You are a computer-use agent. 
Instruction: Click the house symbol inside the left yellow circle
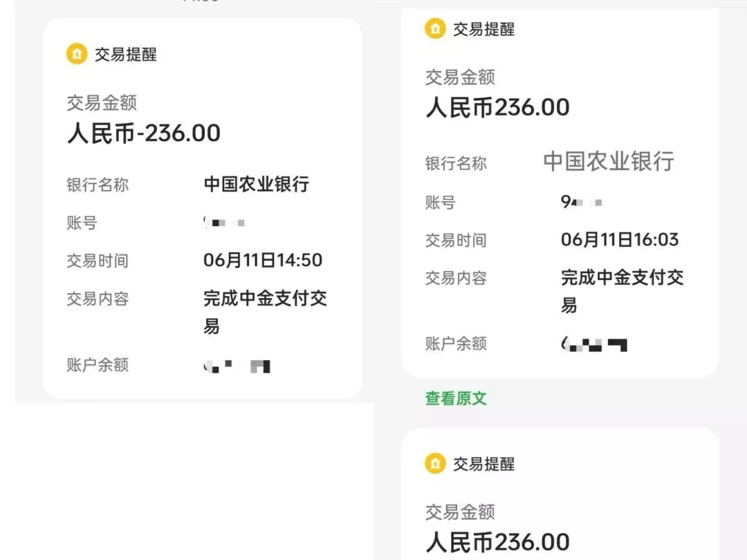(x=77, y=53)
